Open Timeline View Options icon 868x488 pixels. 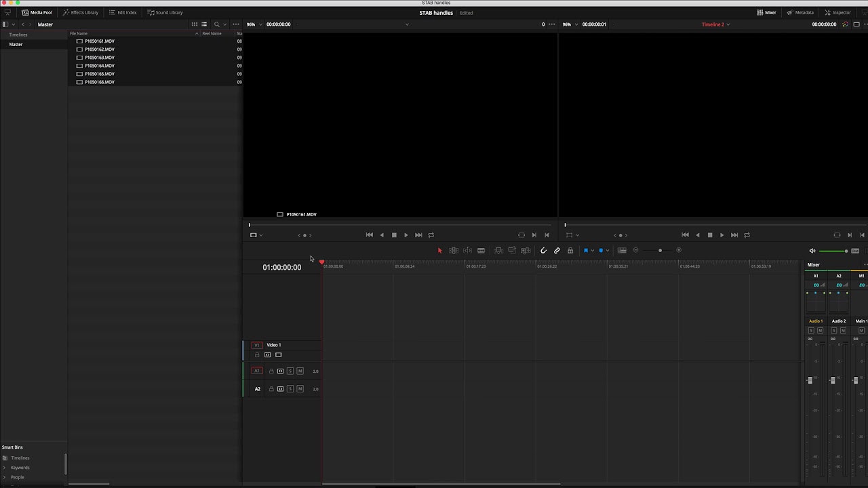622,251
